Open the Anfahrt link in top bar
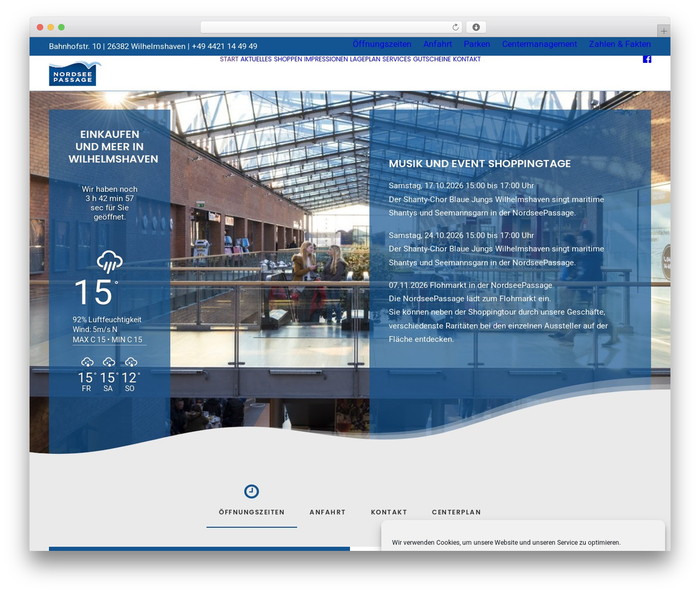The height and width of the screenshot is (593, 700). [x=437, y=44]
